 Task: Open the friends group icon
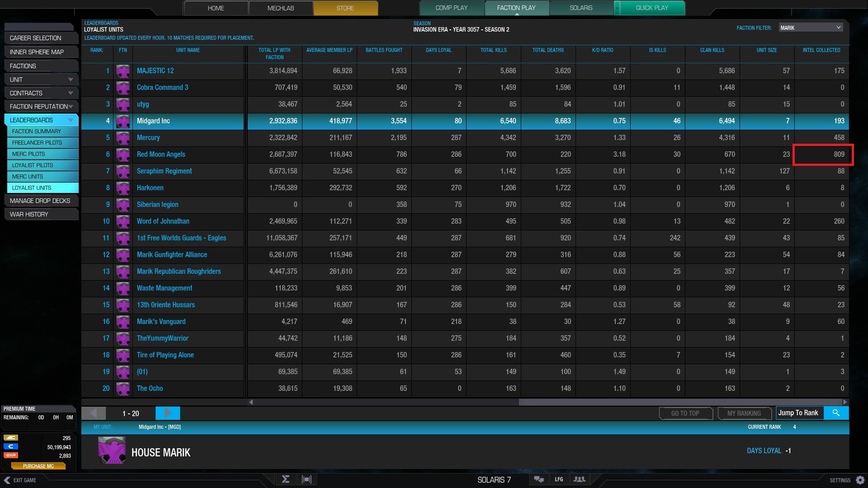(x=579, y=479)
